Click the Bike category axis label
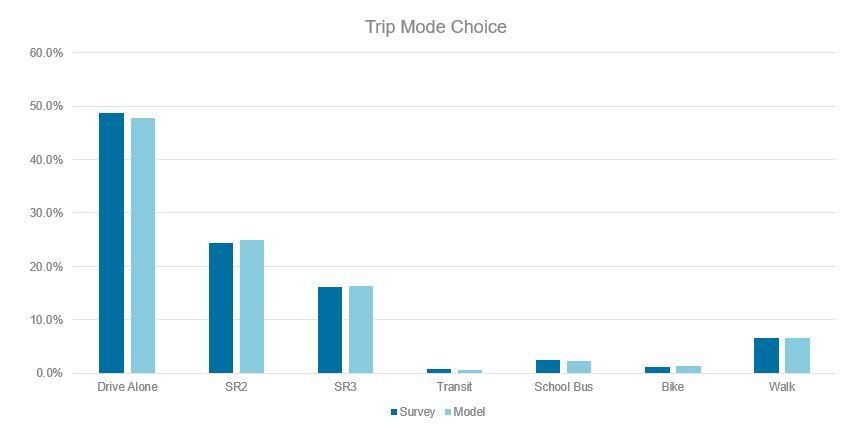Screen dimensions: 858x432 point(673,387)
